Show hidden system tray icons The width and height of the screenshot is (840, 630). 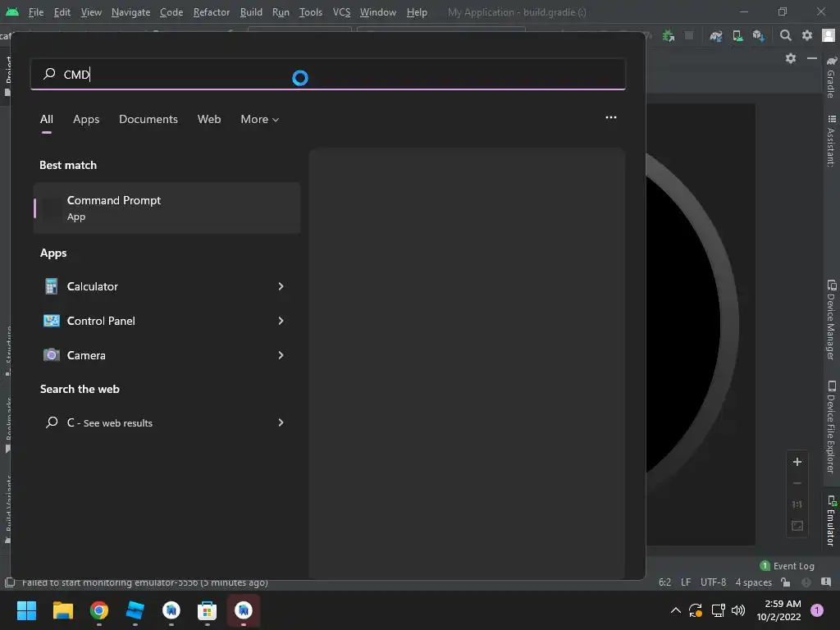pyautogui.click(x=676, y=609)
